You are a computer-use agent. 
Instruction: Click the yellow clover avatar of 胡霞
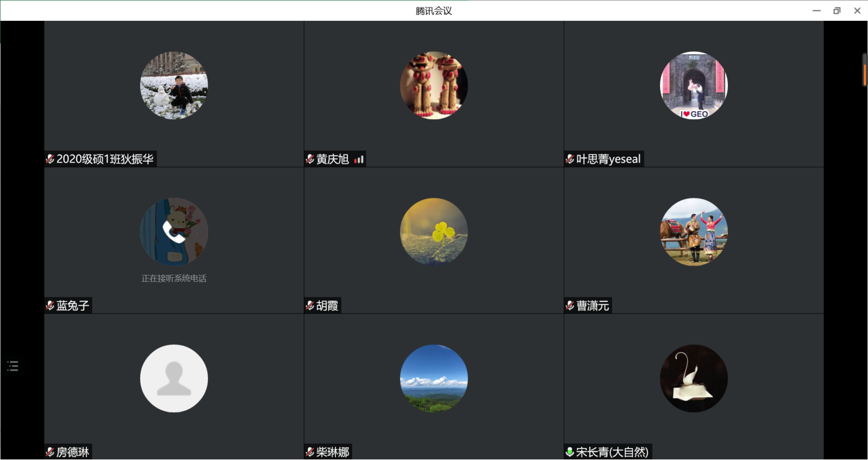433,232
